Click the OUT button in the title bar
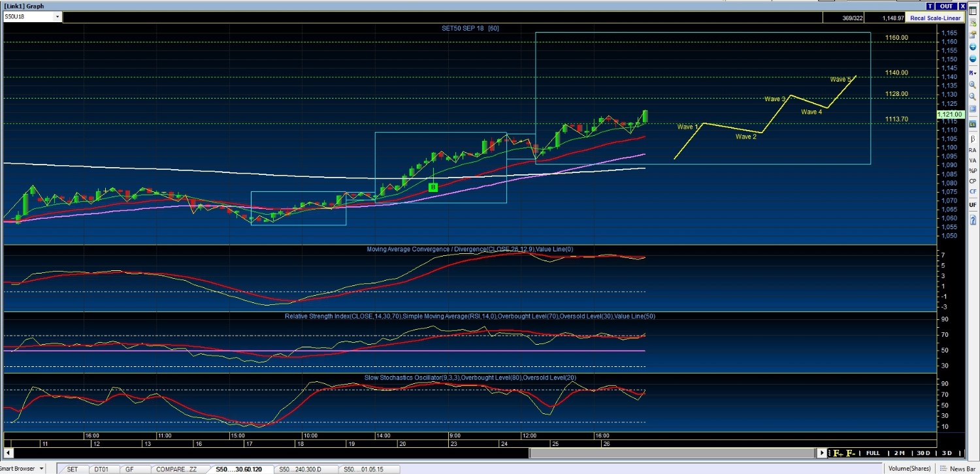The height and width of the screenshot is (474, 980). (x=946, y=6)
